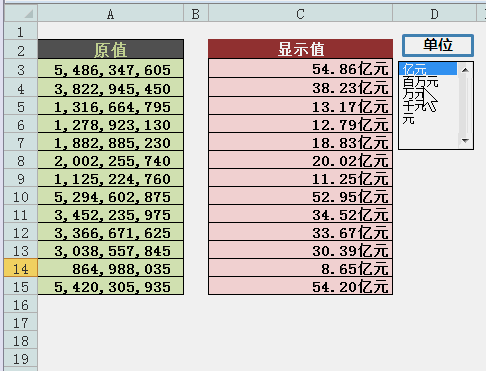This screenshot has width=486, height=371.
Task: Click the 52.95亿元 cell
Action: (x=300, y=196)
